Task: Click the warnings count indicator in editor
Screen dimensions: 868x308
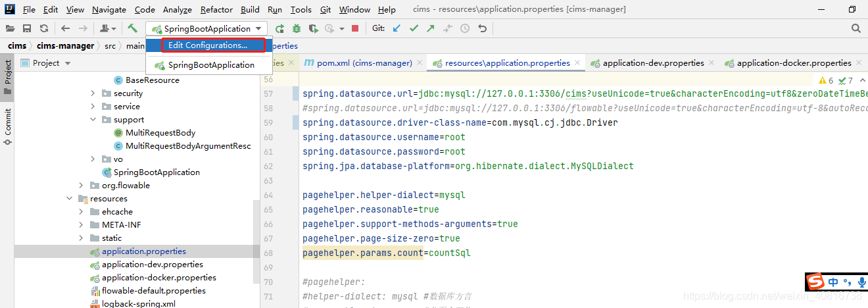Action: 827,80
